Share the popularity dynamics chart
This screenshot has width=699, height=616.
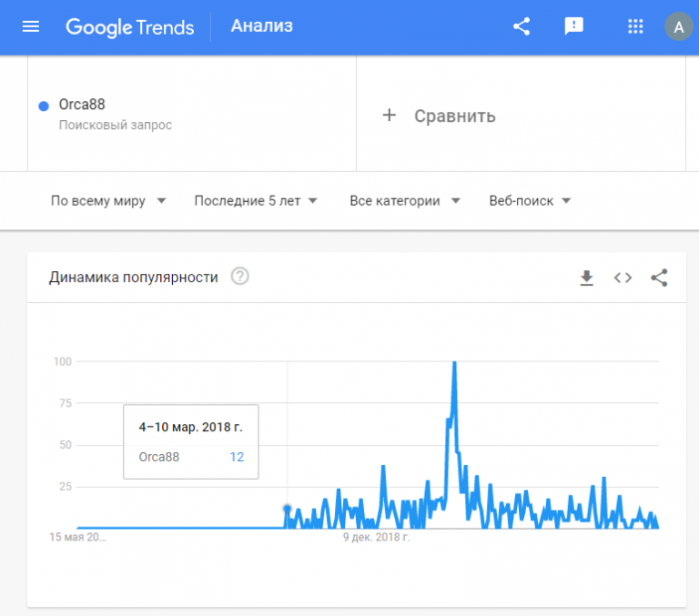[659, 278]
